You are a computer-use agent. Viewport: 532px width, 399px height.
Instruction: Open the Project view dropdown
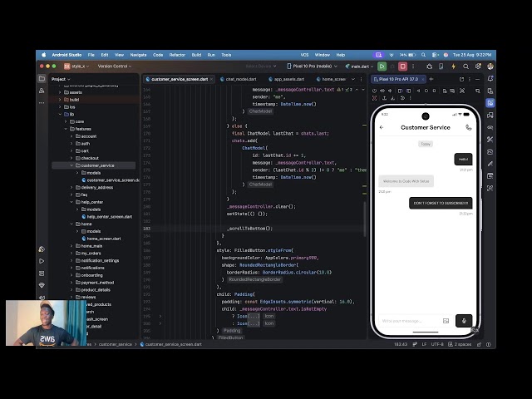61,79
